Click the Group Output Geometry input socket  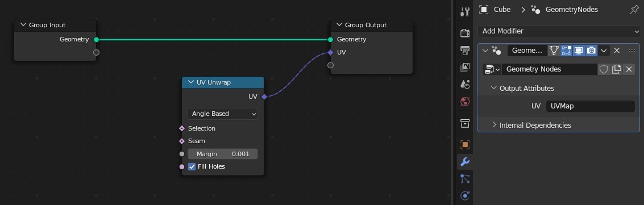click(x=331, y=39)
